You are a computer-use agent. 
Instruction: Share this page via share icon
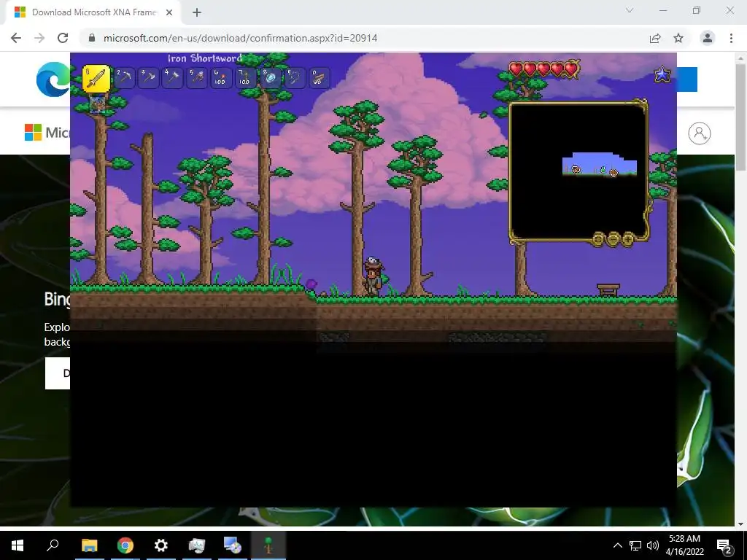click(655, 38)
